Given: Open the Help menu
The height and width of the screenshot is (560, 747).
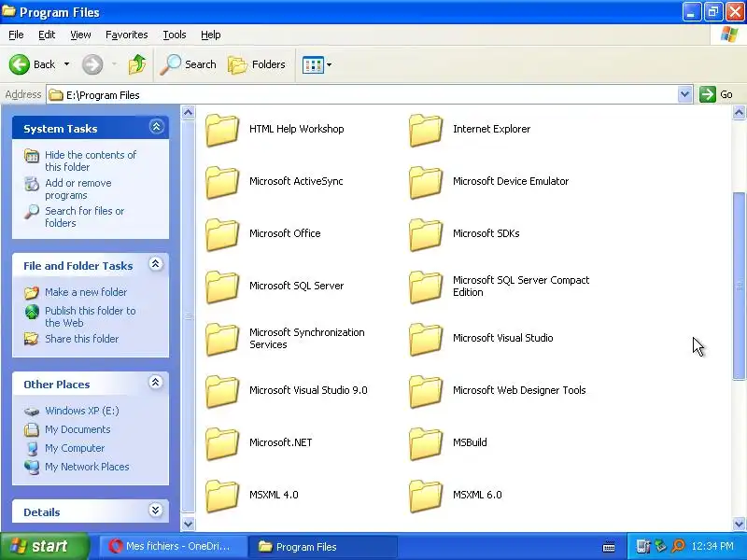Looking at the screenshot, I should [211, 35].
